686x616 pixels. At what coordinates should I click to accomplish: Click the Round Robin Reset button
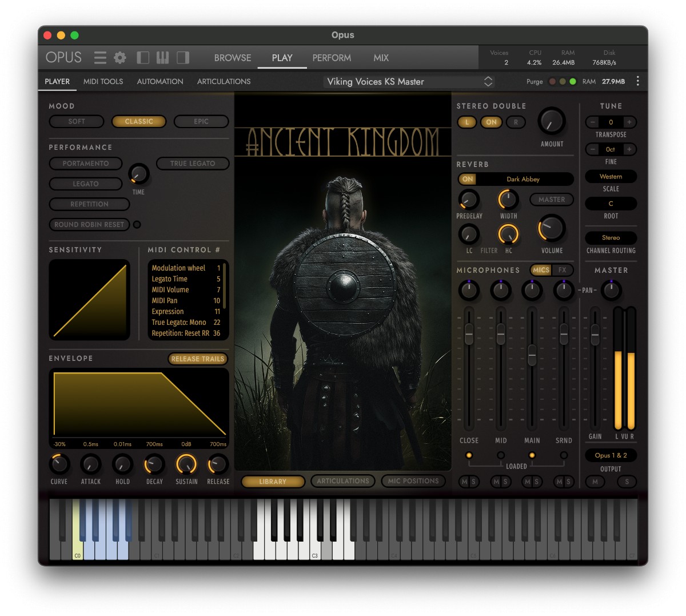[x=89, y=225]
